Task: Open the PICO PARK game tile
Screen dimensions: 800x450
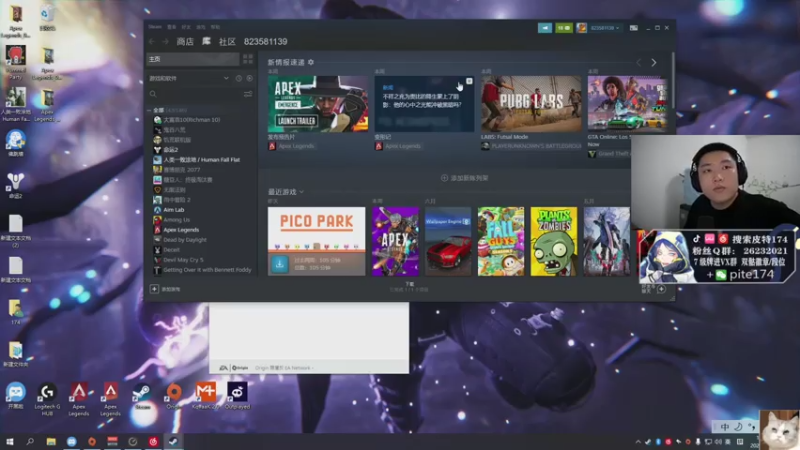Action: (x=316, y=241)
